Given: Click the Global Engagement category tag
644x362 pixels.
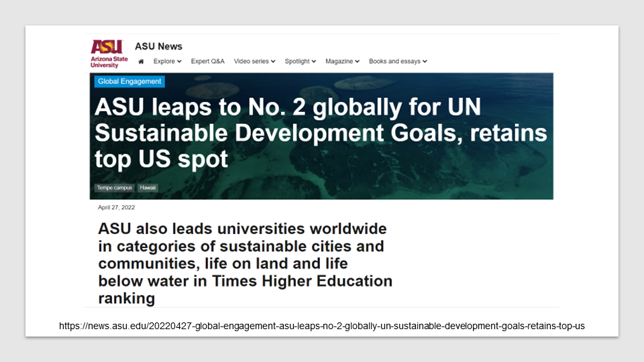Looking at the screenshot, I should point(129,81).
